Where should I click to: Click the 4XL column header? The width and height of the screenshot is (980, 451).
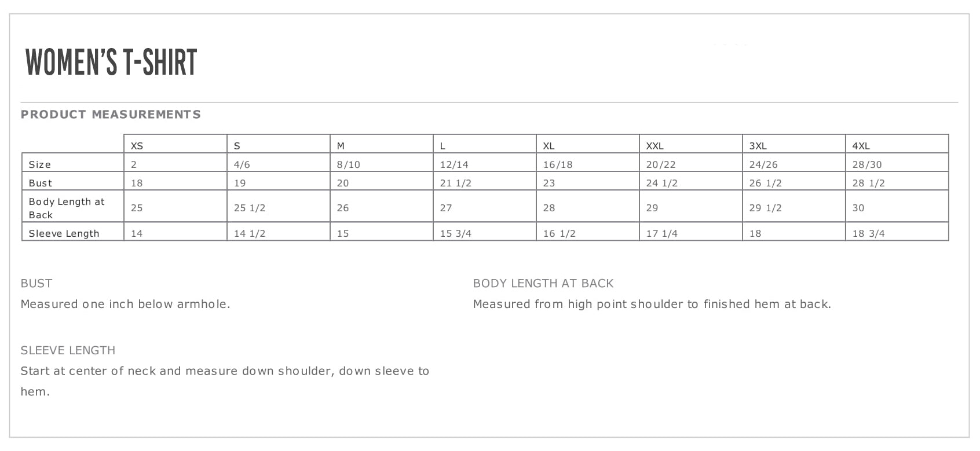click(x=861, y=146)
